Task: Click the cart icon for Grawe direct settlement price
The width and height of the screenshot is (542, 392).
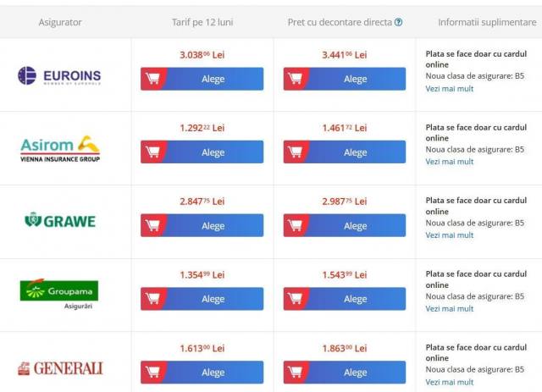Action: (x=295, y=226)
